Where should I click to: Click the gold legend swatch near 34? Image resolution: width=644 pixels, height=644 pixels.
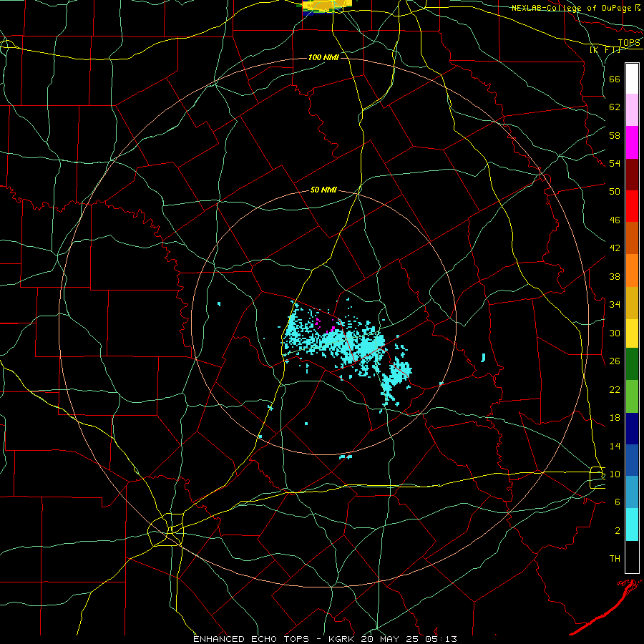pos(632,303)
